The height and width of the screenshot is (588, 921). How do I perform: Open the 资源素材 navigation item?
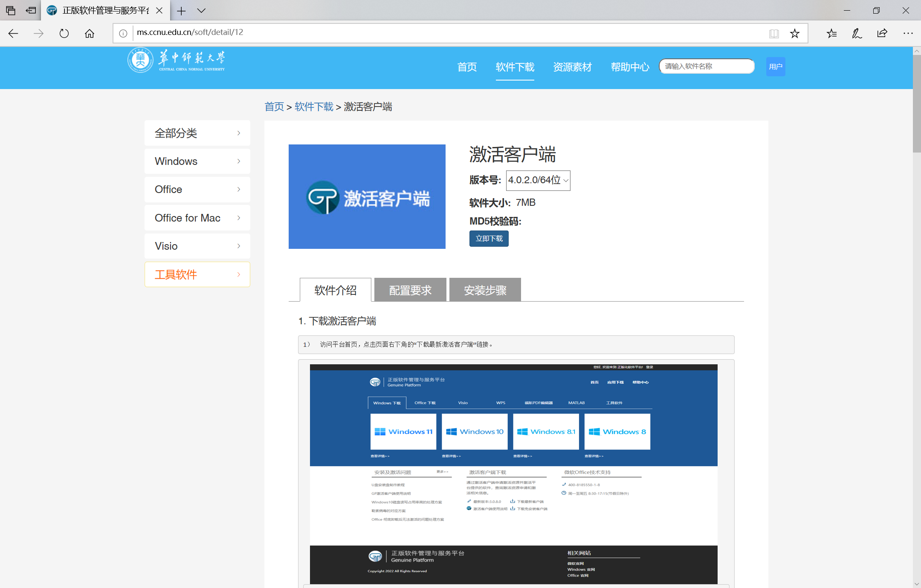tap(572, 67)
